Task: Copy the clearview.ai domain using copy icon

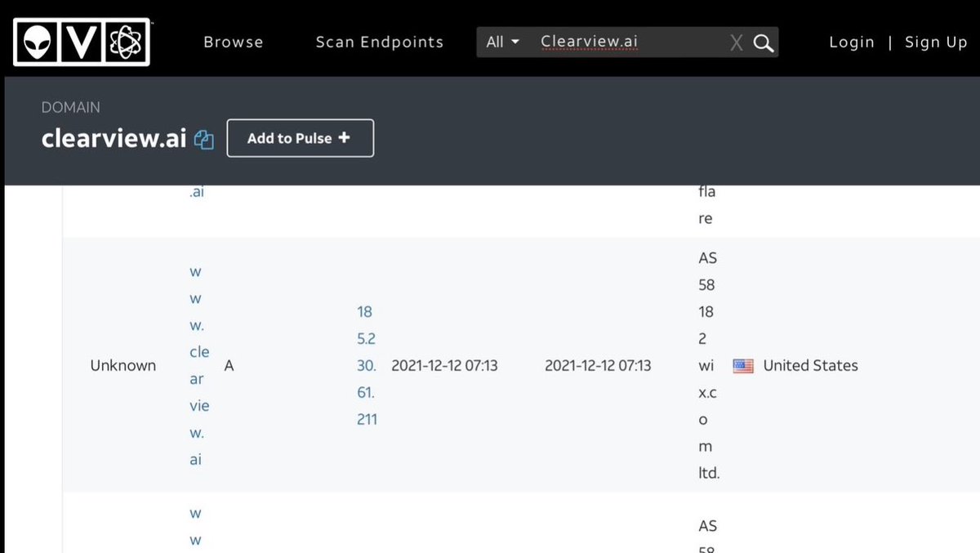Action: [204, 140]
